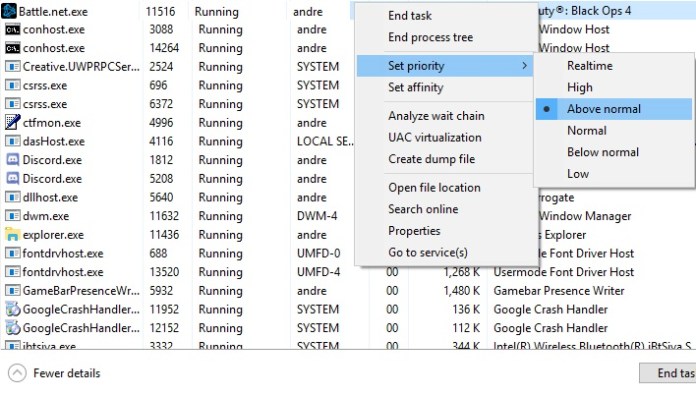Screen dimensions: 696x396
Task: Click the End task button at bottom right
Action: (668, 373)
